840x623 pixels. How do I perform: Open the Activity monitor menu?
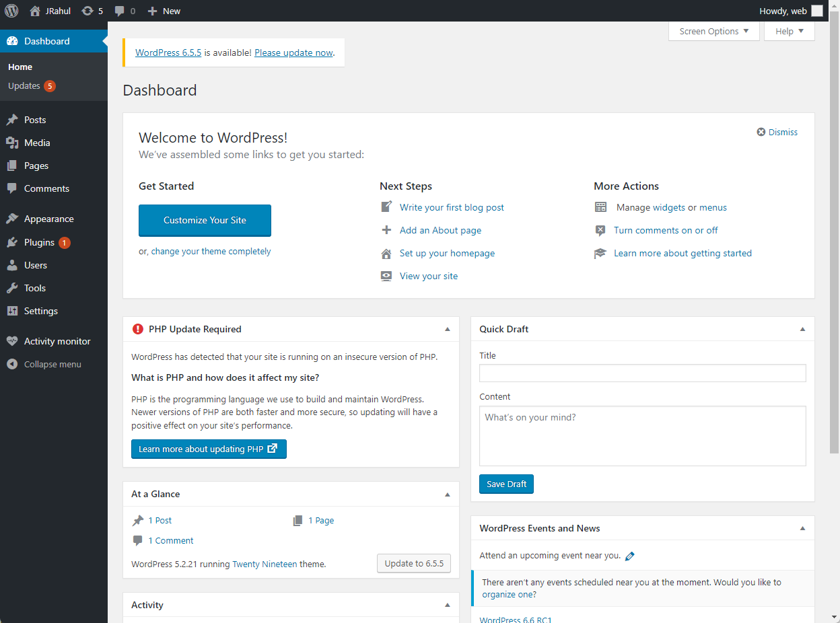57,341
